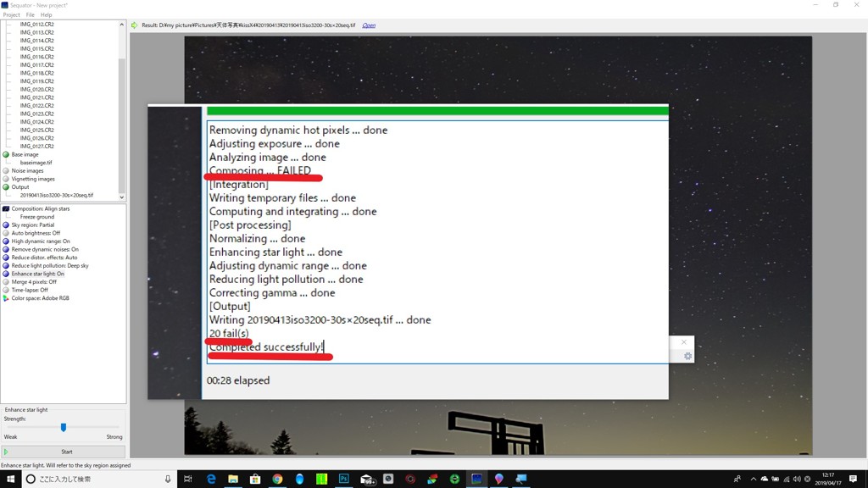Click the Vignetting images gray status icon
This screenshot has height=488, width=868.
coord(6,179)
